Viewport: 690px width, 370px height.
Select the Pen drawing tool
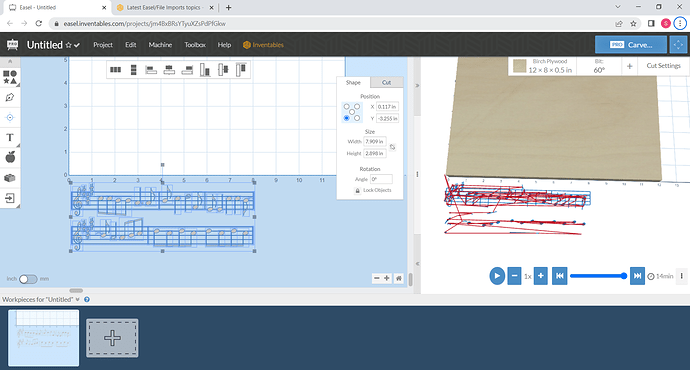pyautogui.click(x=10, y=97)
